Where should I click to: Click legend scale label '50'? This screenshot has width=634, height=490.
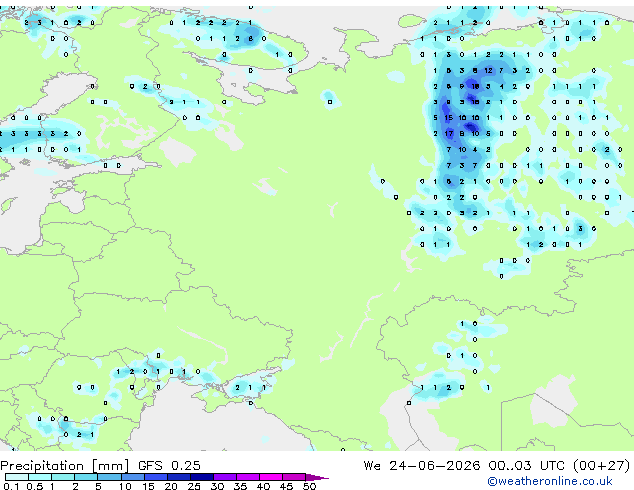(x=309, y=486)
